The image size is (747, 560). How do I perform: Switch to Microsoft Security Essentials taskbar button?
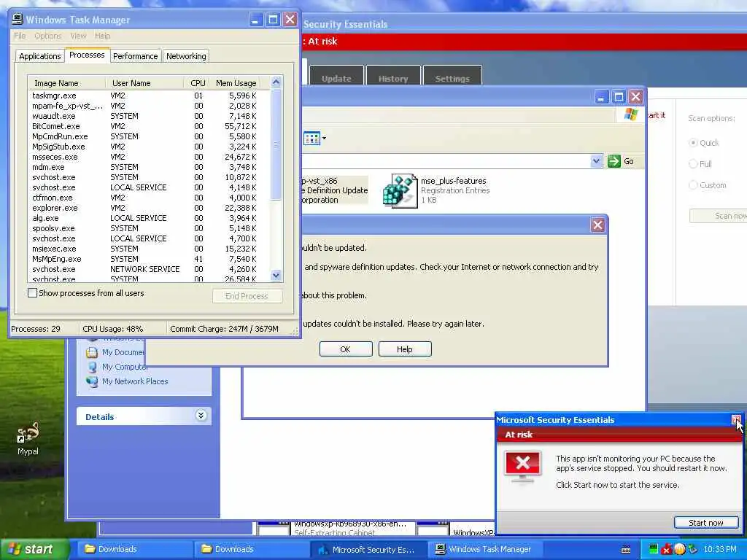(368, 549)
